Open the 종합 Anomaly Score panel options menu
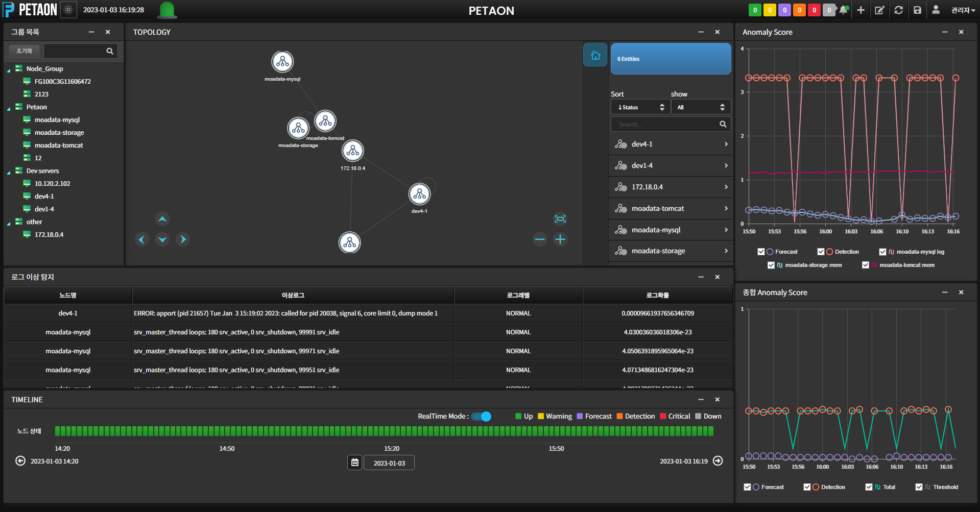The width and height of the screenshot is (980, 512). click(945, 292)
